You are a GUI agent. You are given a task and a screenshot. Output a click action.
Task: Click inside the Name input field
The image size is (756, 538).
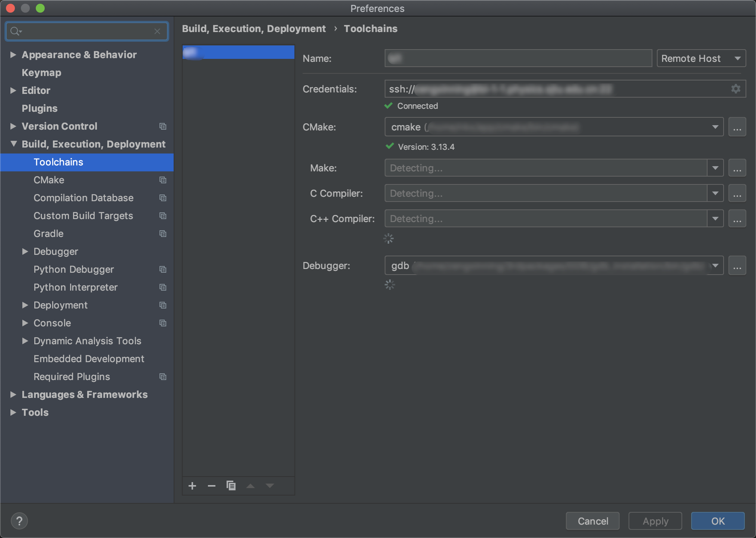click(x=518, y=58)
